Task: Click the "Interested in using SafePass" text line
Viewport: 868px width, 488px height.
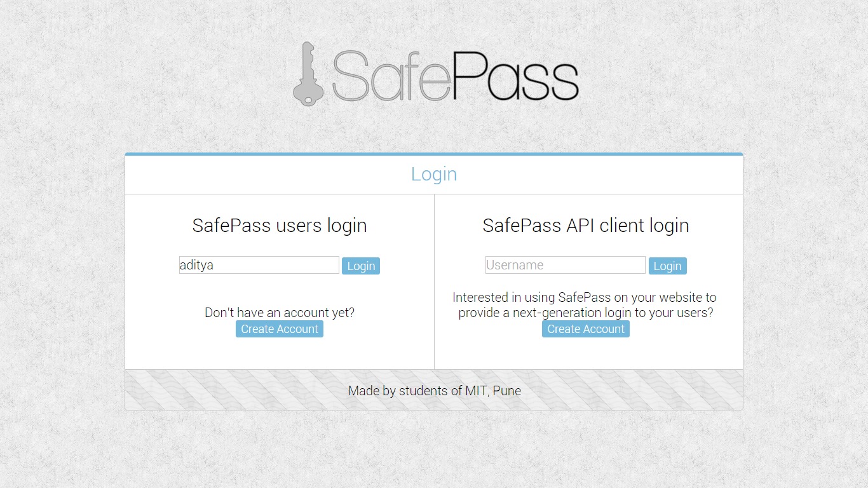Action: 584,297
